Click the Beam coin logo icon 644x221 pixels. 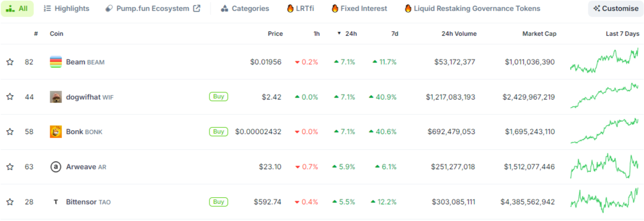point(56,62)
